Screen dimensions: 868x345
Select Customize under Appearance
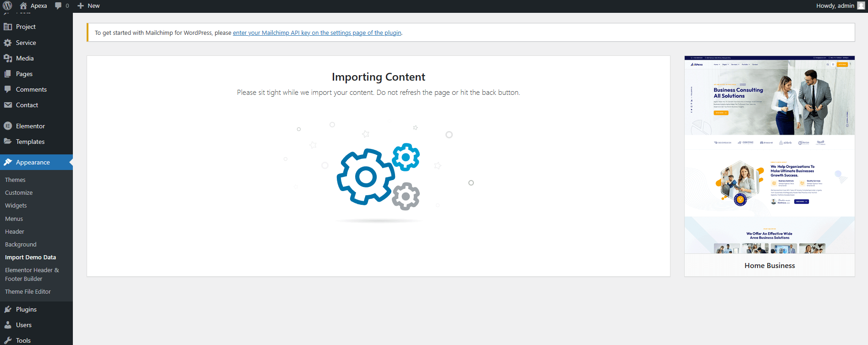point(19,193)
